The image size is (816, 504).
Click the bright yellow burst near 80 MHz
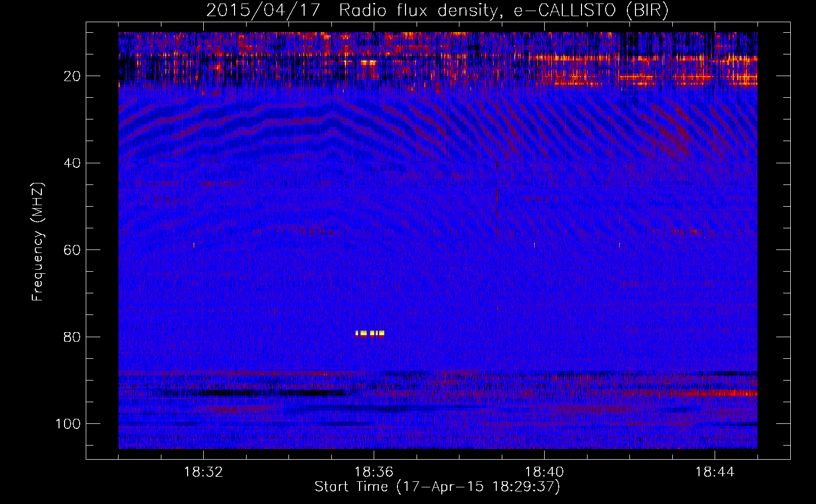coord(370,333)
